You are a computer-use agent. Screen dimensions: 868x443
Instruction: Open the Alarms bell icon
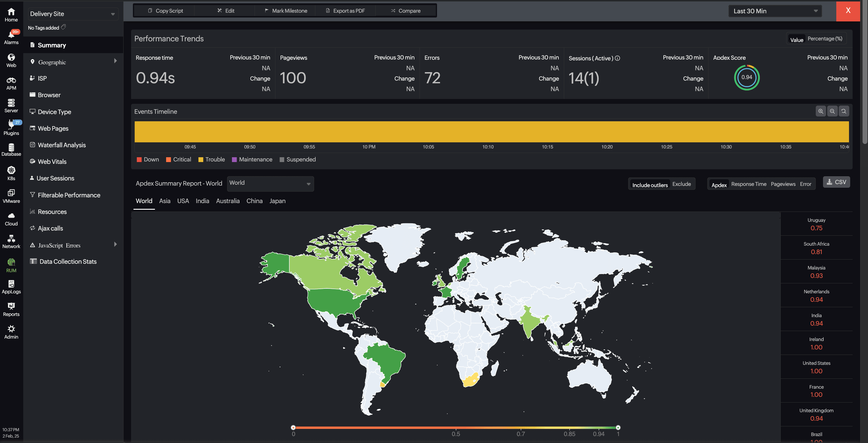coord(11,35)
